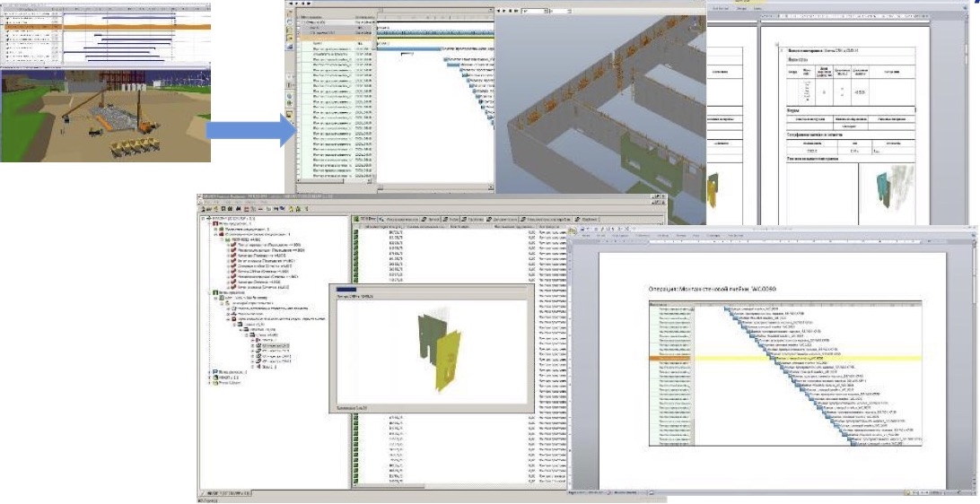Screen dimensions: 980x504
Task: Select the orange highlighted row in the middle Gantt list
Action: tap(335, 38)
